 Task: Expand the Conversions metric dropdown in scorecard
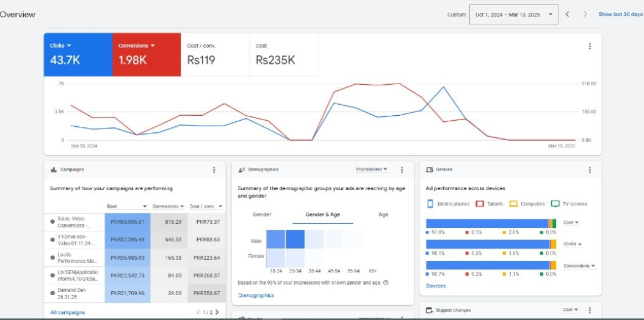[x=137, y=46]
